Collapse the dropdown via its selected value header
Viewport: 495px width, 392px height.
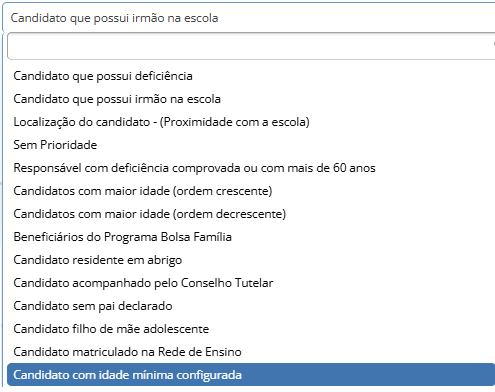249,18
